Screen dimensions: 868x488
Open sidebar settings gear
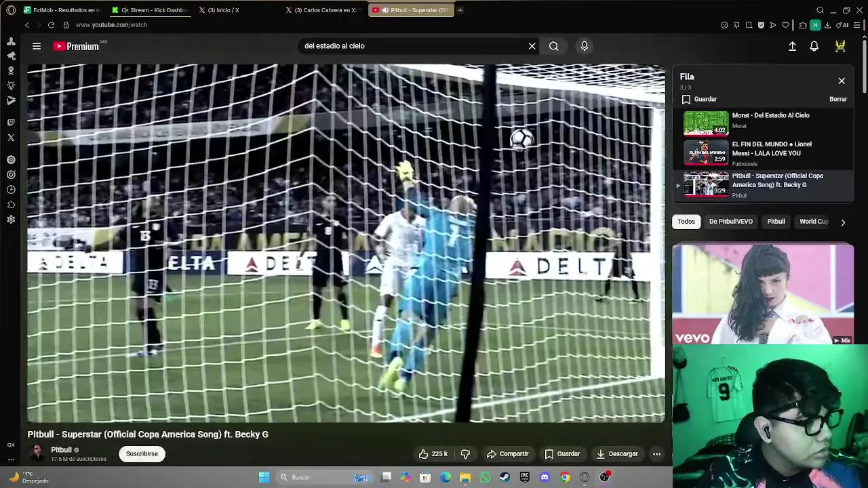pyautogui.click(x=11, y=220)
